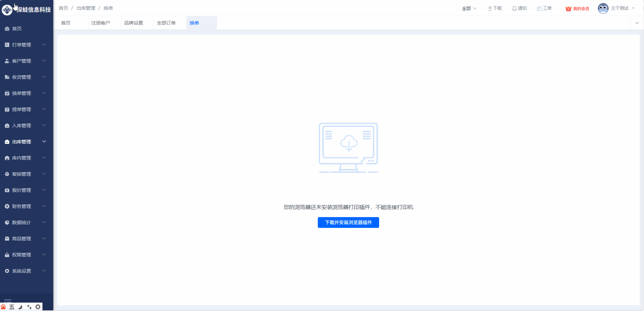Screen dimensions: 644x311
Task: Click the 系统设置 gear icon in sidebar
Action: (7, 271)
